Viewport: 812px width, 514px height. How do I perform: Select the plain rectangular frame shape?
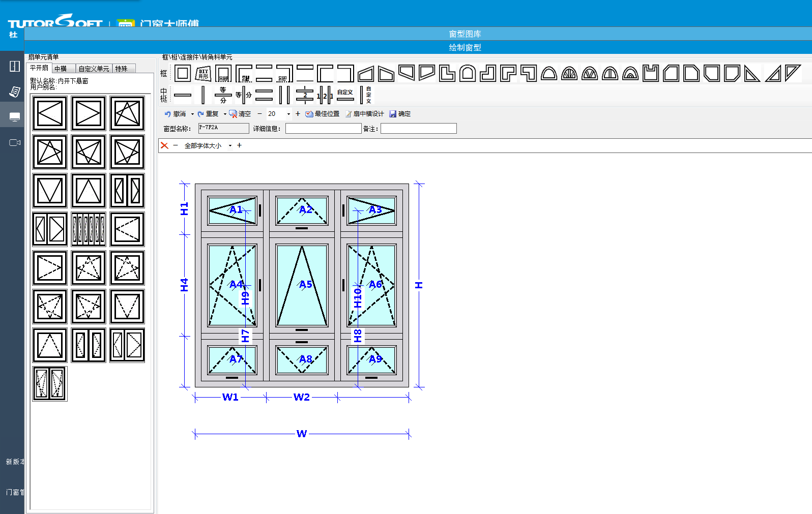point(183,73)
